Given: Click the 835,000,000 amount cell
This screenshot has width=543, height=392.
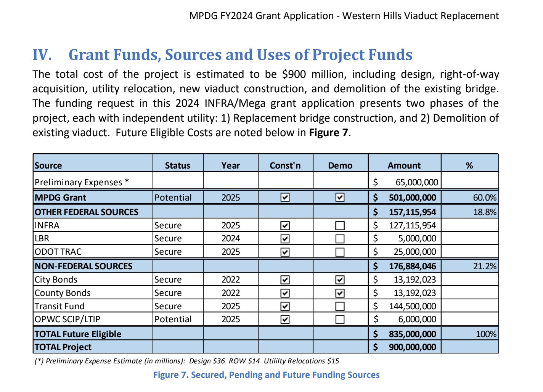Looking at the screenshot, I should click(x=405, y=334).
